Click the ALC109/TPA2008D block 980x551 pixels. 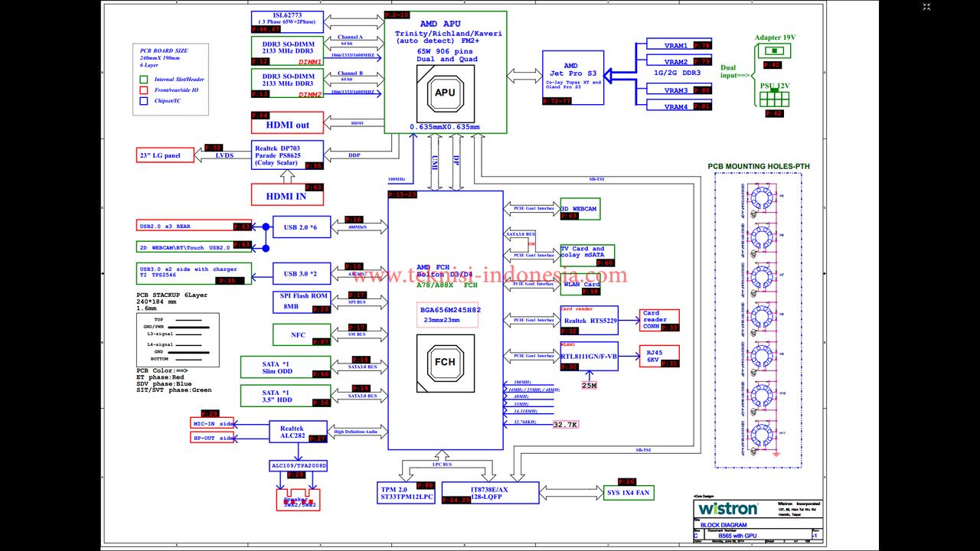[x=299, y=465]
